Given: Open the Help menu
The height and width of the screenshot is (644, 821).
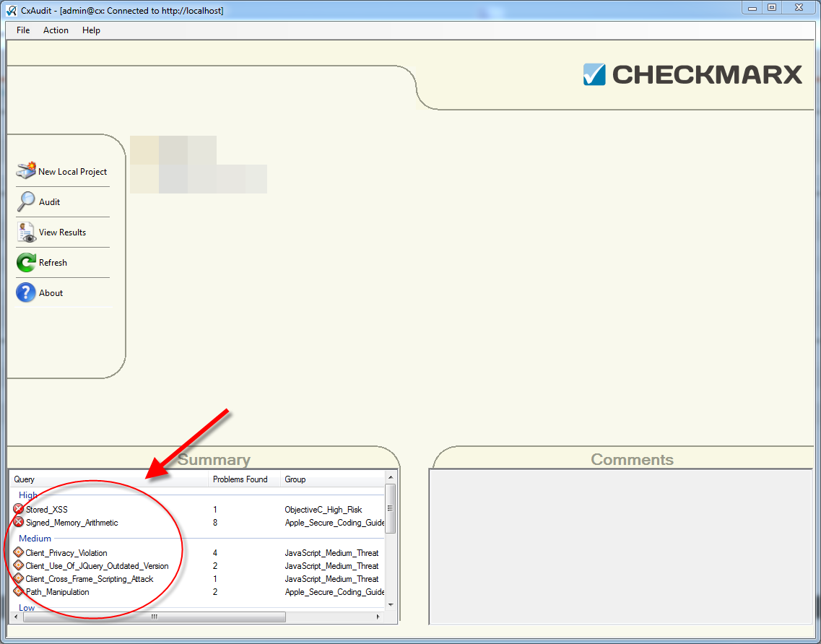Looking at the screenshot, I should pyautogui.click(x=91, y=30).
